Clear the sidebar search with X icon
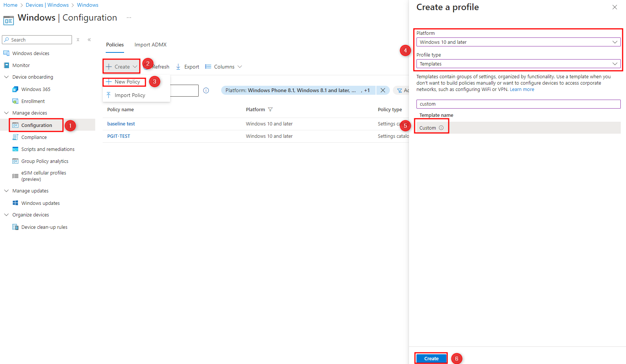Screen dimensions: 626x364 pos(78,40)
